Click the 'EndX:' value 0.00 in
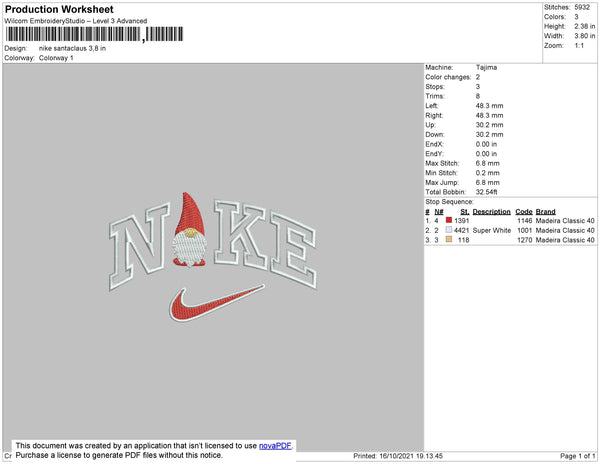 coord(486,144)
